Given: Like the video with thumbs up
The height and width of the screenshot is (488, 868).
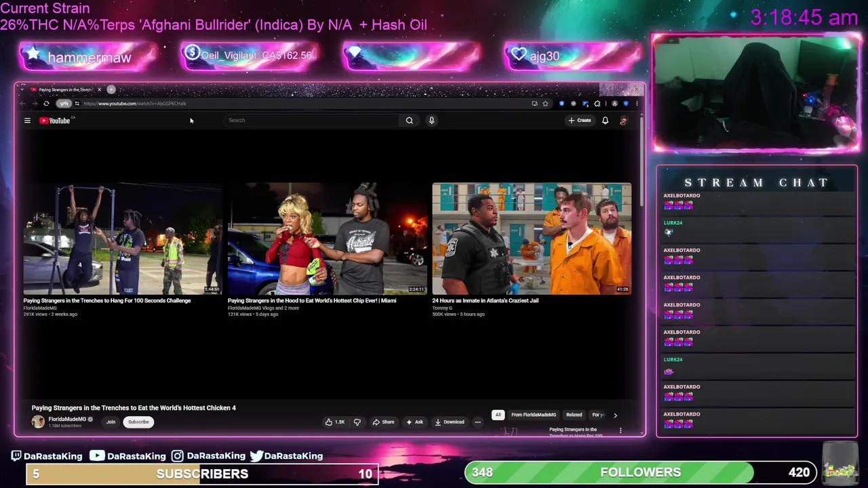Looking at the screenshot, I should click(x=335, y=422).
